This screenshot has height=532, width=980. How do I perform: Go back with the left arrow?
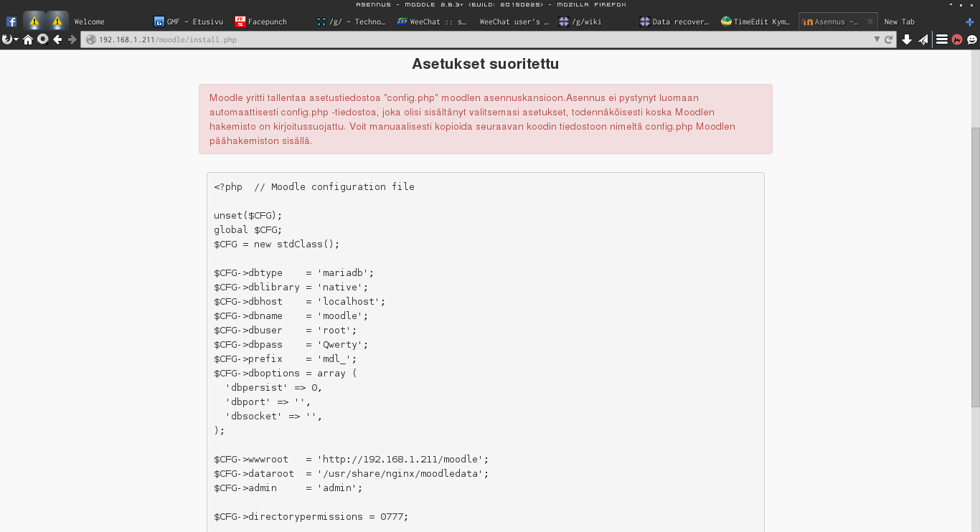pos(57,39)
